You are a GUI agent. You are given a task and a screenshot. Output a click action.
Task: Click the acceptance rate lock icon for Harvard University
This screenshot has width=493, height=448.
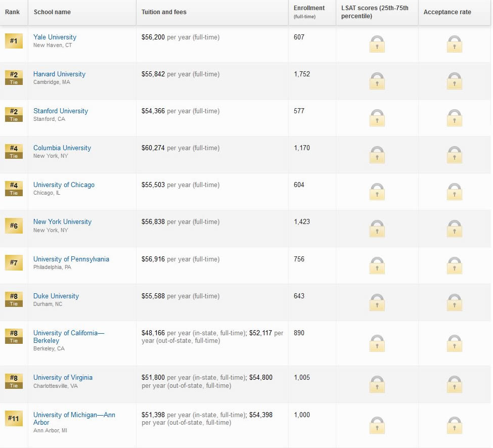coord(454,81)
